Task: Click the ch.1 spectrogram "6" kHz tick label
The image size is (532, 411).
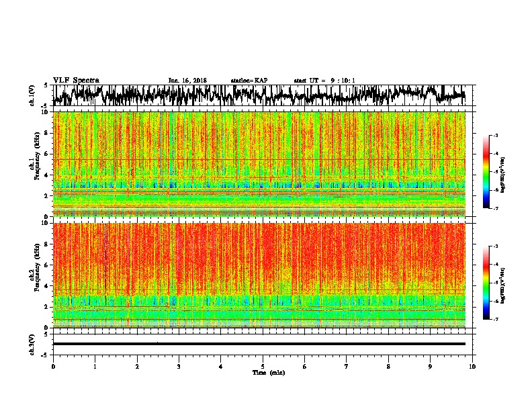Action: (x=47, y=154)
